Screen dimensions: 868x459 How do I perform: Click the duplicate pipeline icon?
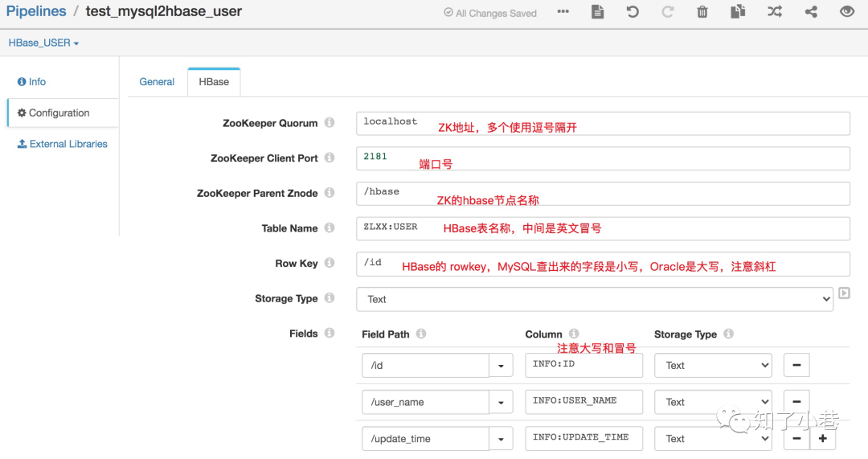pos(737,11)
